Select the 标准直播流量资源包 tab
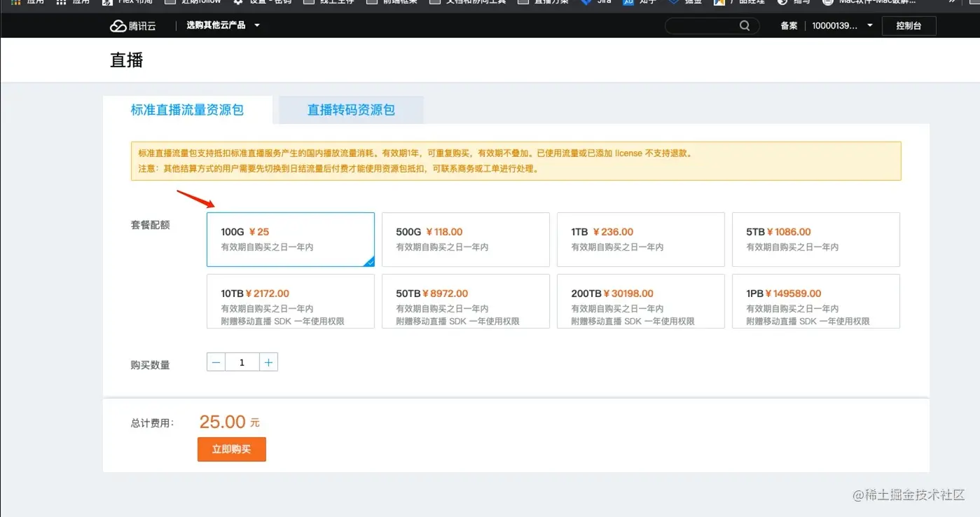The height and width of the screenshot is (517, 980). (188, 109)
